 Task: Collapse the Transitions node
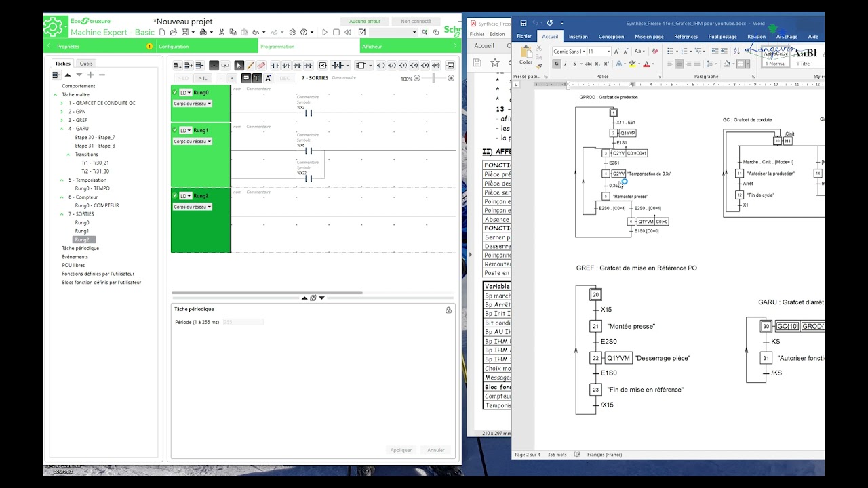(68, 155)
